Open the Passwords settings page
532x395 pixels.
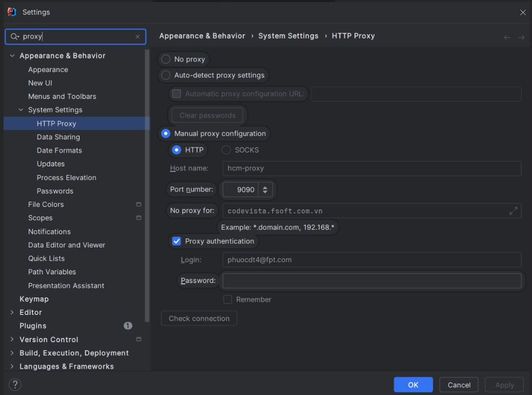tap(55, 191)
